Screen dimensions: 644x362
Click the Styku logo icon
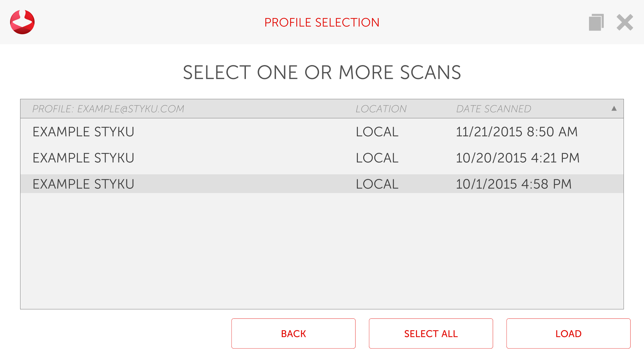coord(22,22)
